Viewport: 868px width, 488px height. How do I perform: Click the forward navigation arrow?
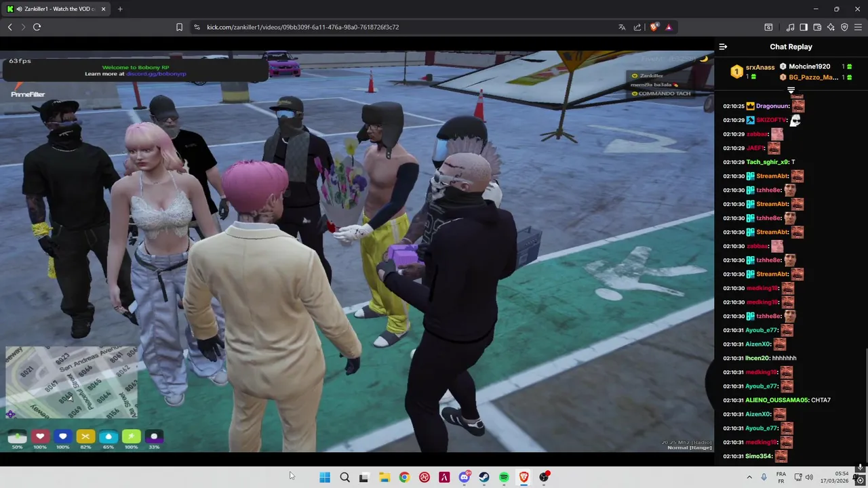click(x=23, y=27)
